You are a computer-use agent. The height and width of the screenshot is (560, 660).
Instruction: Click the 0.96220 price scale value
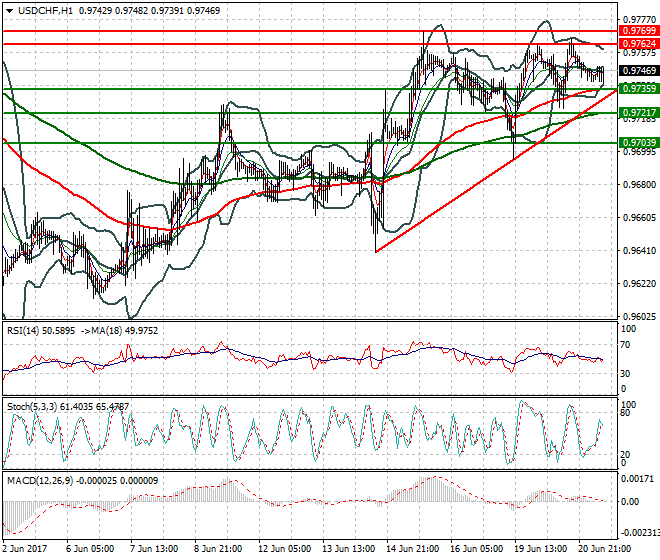click(639, 284)
